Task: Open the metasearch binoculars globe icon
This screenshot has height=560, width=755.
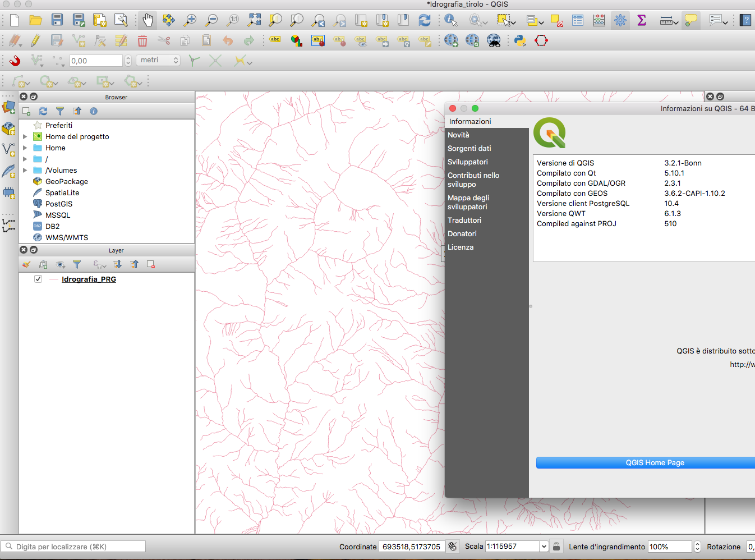Action: click(x=494, y=40)
